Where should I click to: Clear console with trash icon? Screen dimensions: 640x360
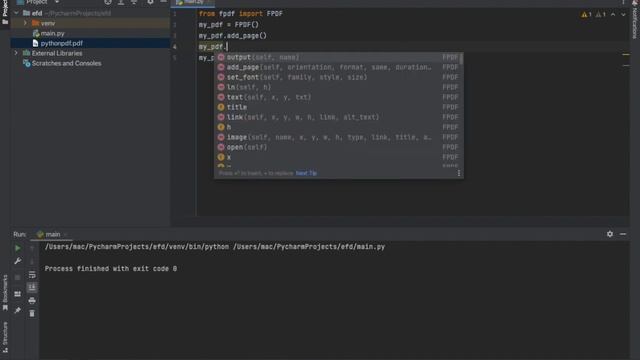[x=32, y=313]
